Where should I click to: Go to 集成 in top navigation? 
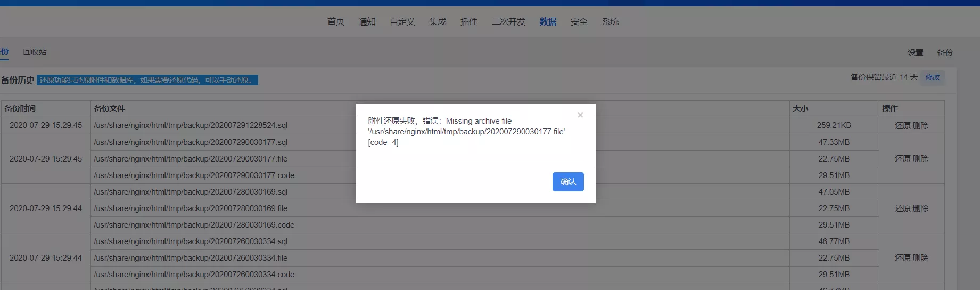(438, 21)
